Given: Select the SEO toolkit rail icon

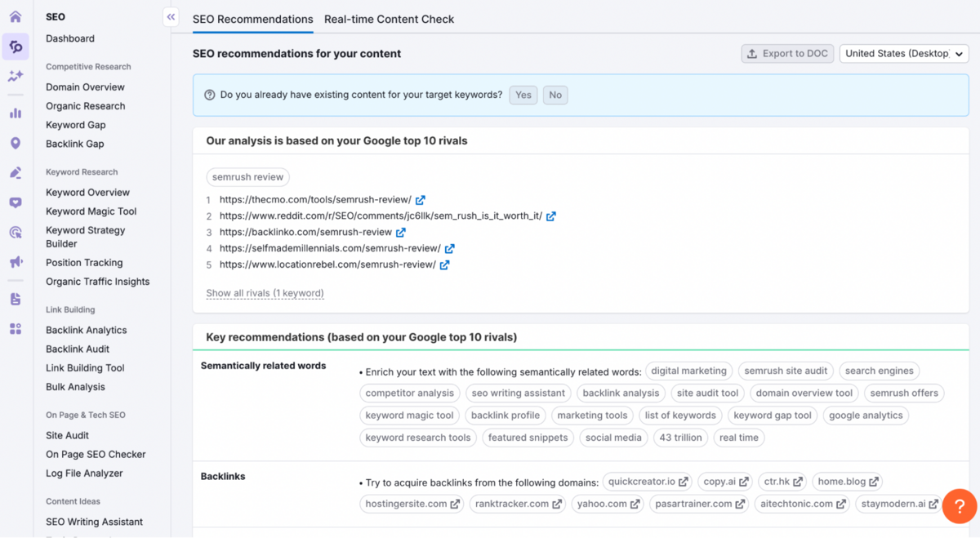Looking at the screenshot, I should pyautogui.click(x=15, y=47).
